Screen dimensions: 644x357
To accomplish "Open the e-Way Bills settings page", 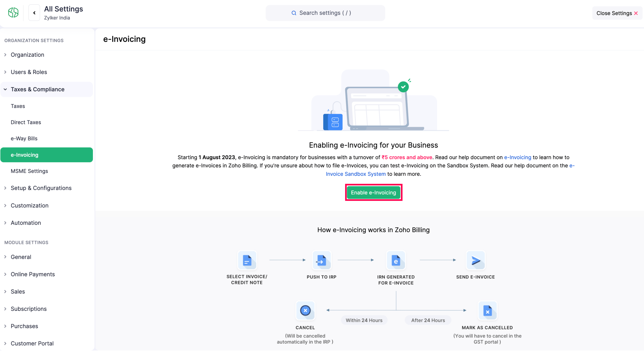I will [x=47, y=139].
